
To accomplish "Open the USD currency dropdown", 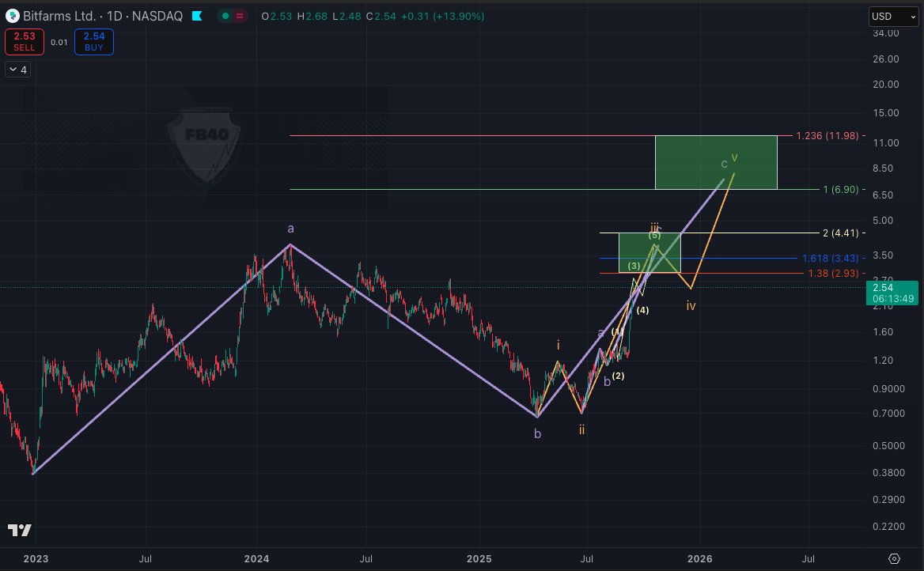I will [893, 17].
